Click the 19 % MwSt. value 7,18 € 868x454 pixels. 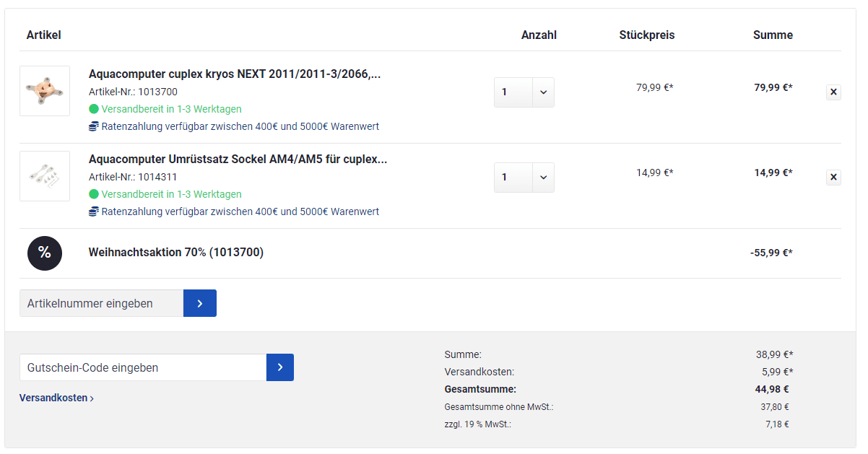pos(777,424)
